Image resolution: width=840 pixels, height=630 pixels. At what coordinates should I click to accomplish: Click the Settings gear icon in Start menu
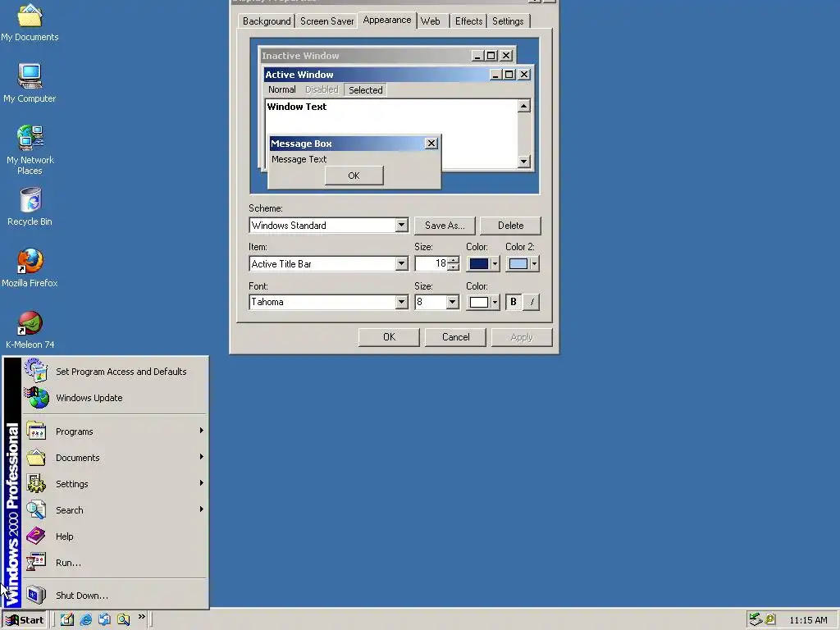36,483
